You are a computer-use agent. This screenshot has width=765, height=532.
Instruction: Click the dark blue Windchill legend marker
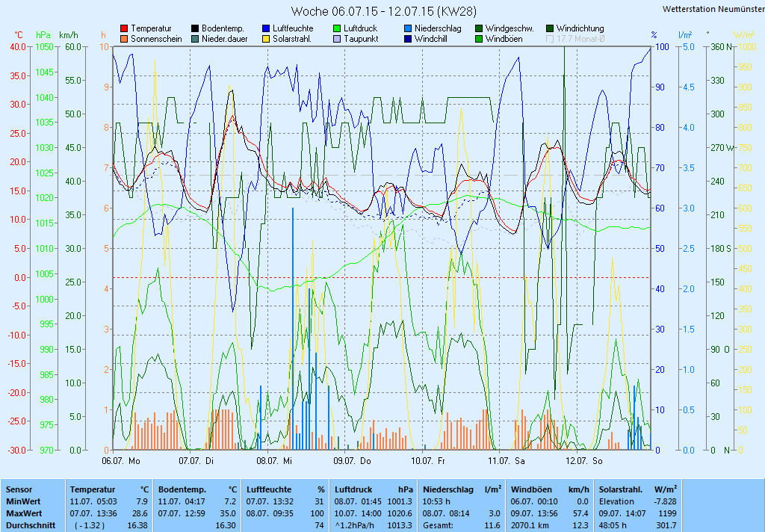pos(408,39)
